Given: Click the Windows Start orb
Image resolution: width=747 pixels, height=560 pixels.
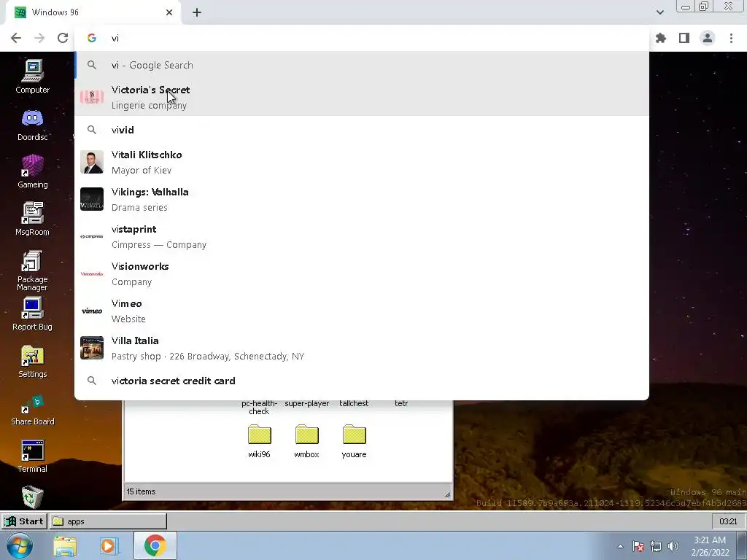Looking at the screenshot, I should click(x=18, y=545).
